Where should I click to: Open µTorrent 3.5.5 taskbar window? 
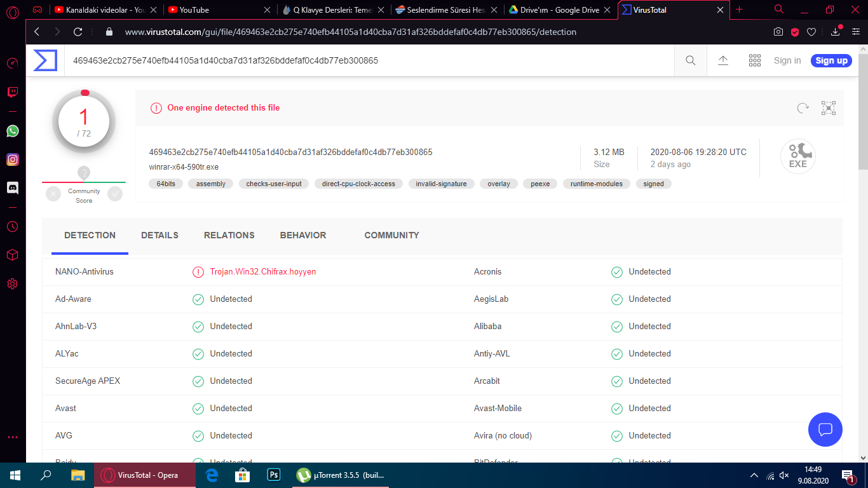tap(341, 475)
